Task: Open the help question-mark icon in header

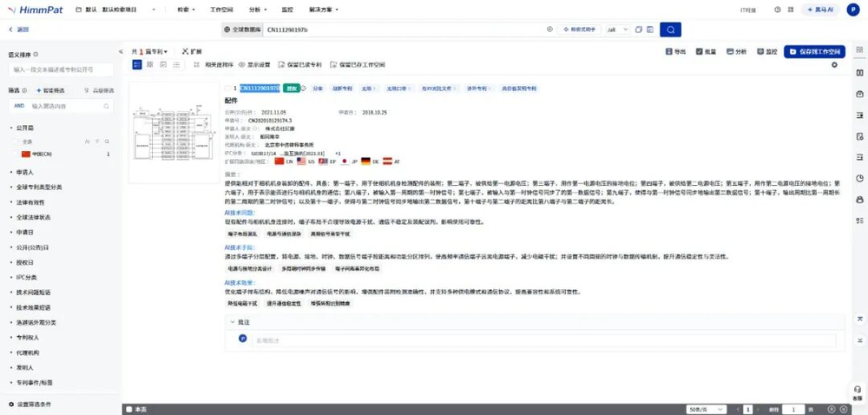Action: pyautogui.click(x=777, y=10)
